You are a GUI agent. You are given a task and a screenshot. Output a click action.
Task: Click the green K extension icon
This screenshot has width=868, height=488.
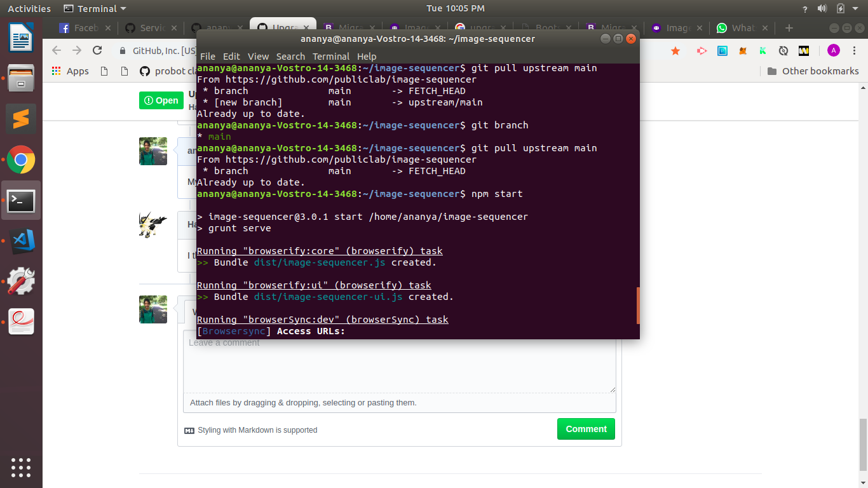pos(763,51)
